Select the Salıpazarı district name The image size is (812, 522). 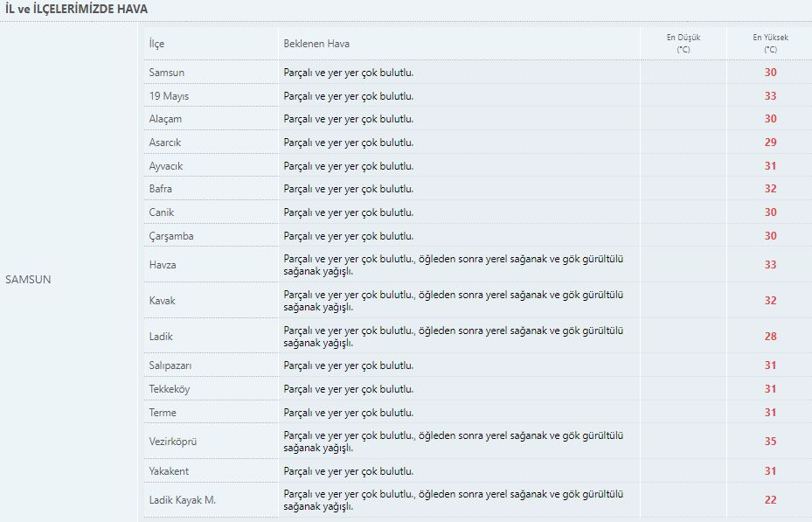(170, 365)
